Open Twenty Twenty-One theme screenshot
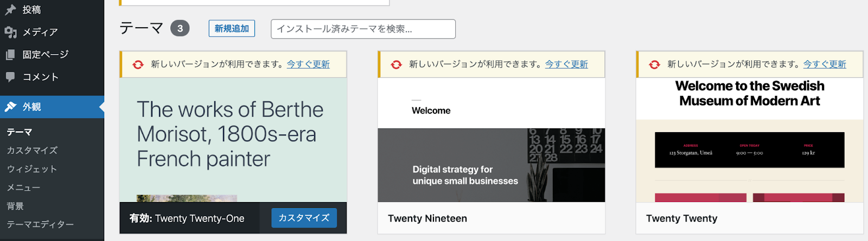 coord(233,140)
